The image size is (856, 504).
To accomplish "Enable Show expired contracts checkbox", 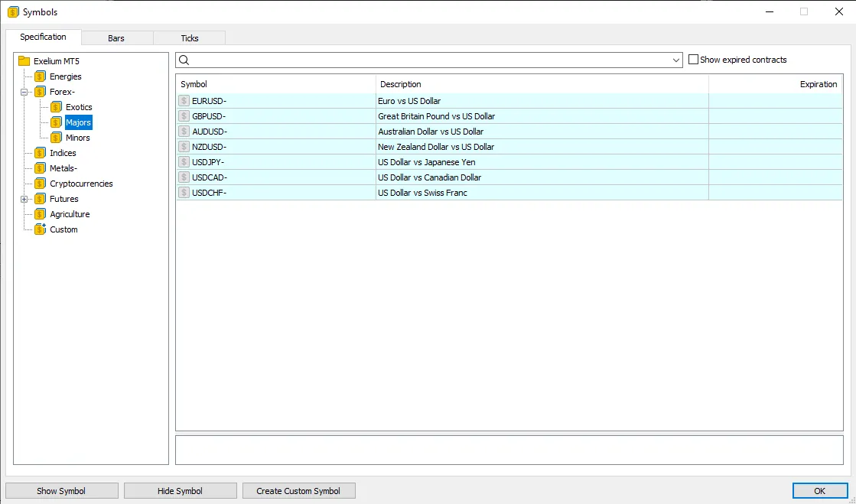I will pyautogui.click(x=693, y=60).
